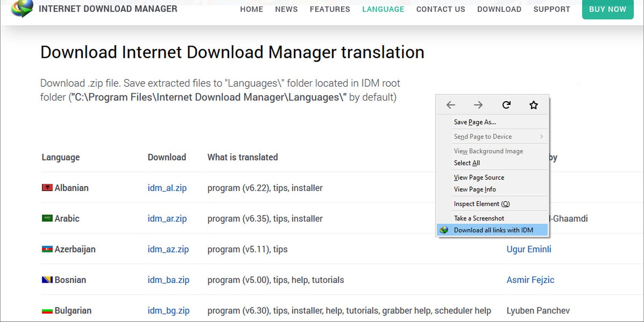Download idm_bg.zip Bulgarian translation
The height and width of the screenshot is (322, 644).
coord(168,310)
